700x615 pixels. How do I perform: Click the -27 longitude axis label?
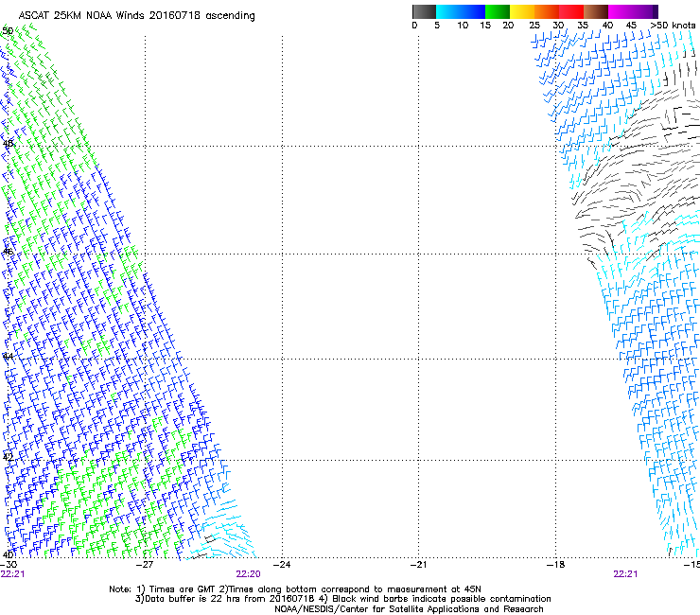pos(145,565)
